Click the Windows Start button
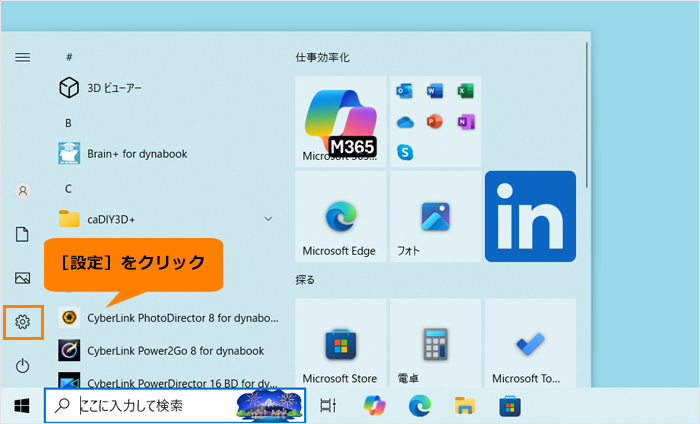 point(22,406)
